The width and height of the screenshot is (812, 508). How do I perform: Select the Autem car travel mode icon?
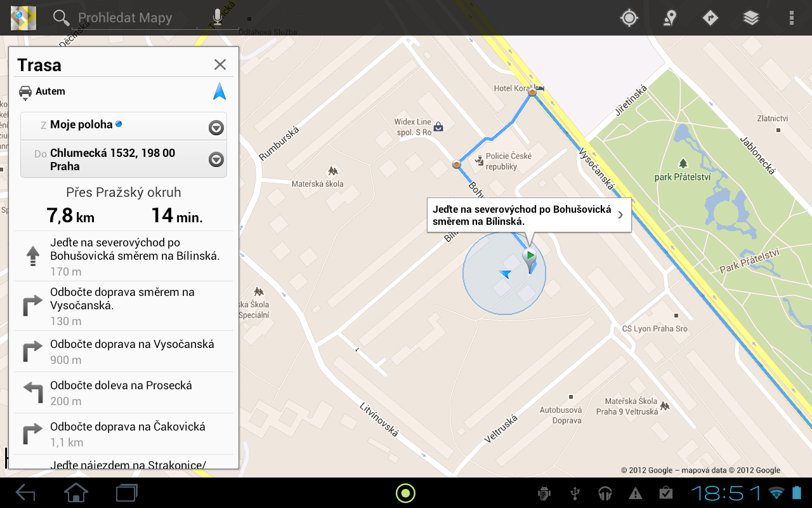point(25,91)
